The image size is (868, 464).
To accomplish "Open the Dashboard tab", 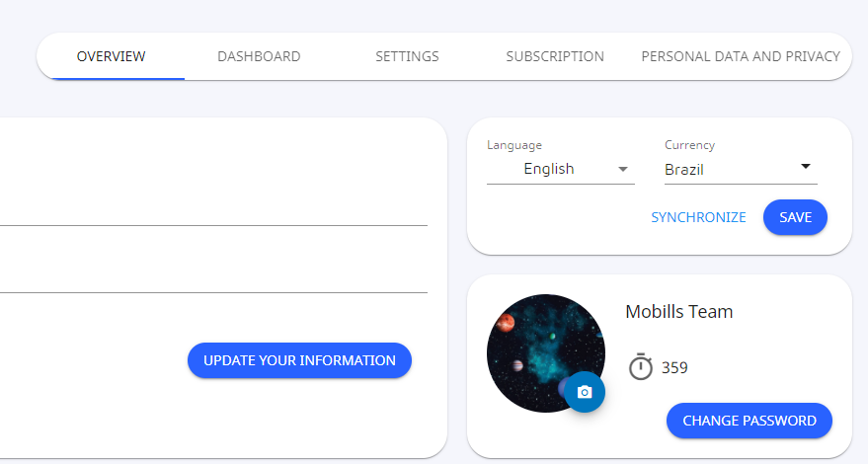I will (259, 56).
